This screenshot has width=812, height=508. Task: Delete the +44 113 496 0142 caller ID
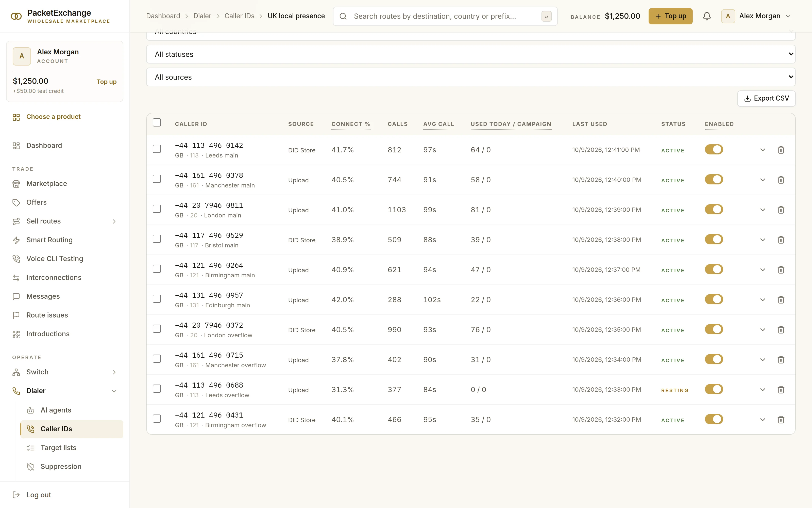(x=781, y=150)
